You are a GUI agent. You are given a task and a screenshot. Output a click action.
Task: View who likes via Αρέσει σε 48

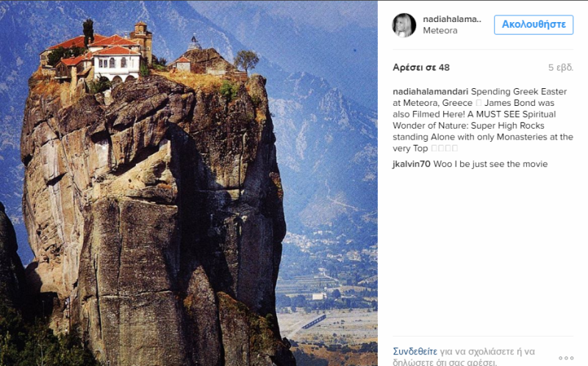click(x=421, y=68)
